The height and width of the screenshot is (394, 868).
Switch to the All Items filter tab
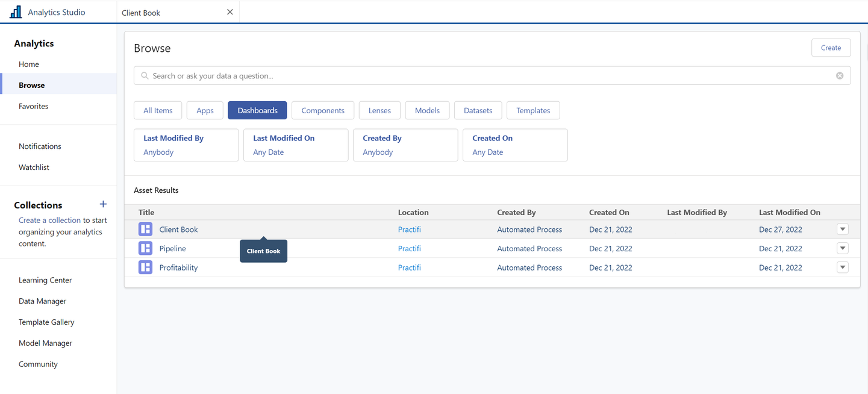(158, 110)
